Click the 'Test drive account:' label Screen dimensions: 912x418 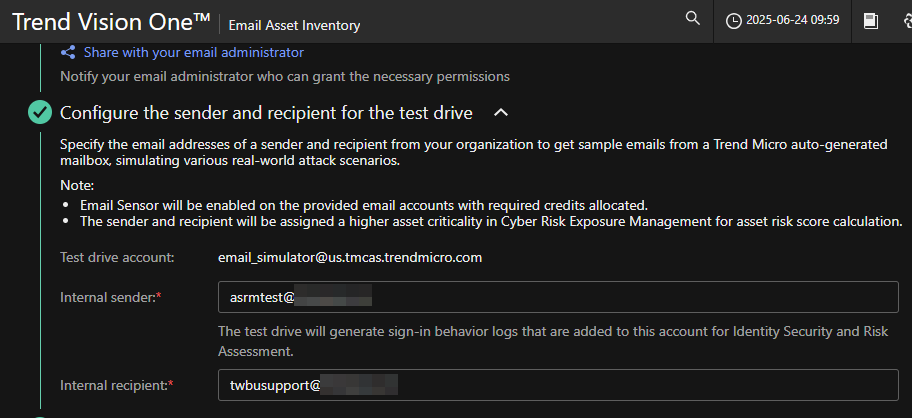coord(117,257)
